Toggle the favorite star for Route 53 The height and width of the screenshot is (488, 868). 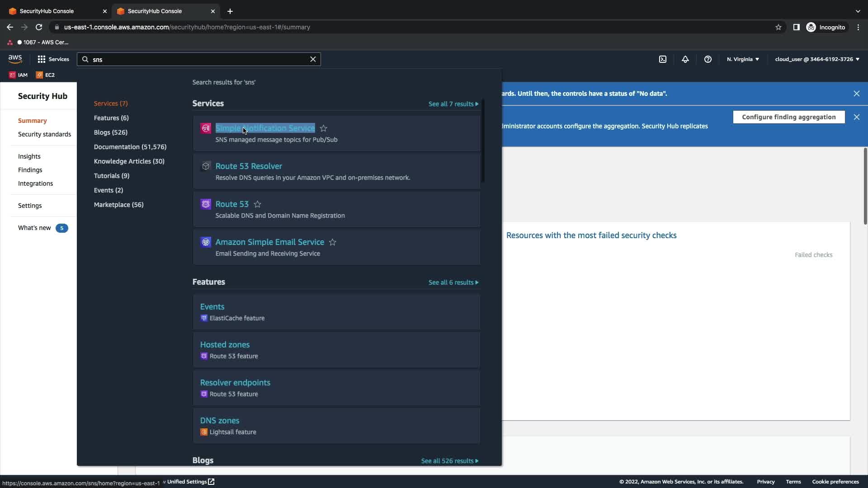tap(257, 204)
